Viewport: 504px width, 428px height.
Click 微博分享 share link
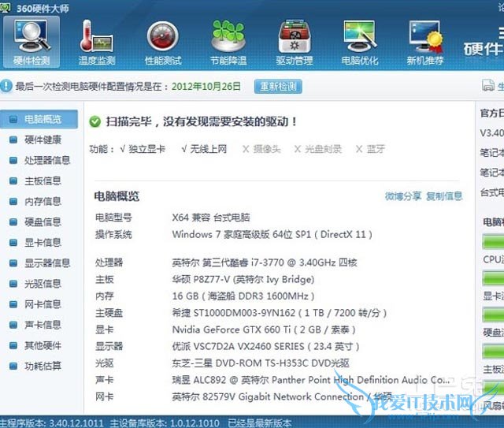403,196
